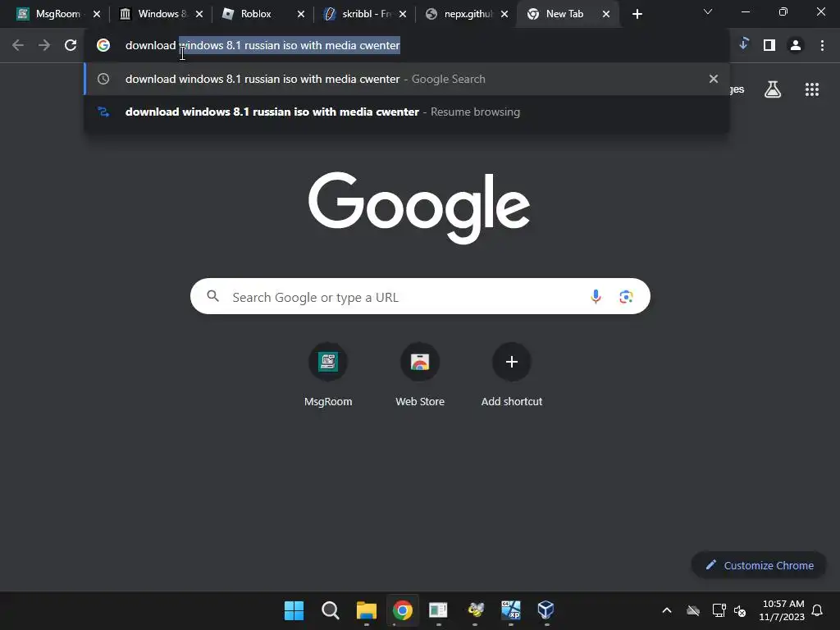Open the Google apps grid

point(811,89)
